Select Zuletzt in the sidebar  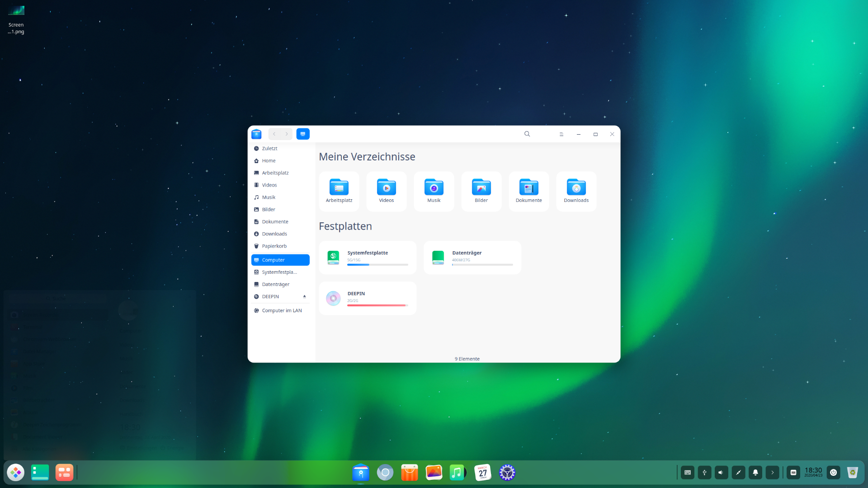click(270, 149)
